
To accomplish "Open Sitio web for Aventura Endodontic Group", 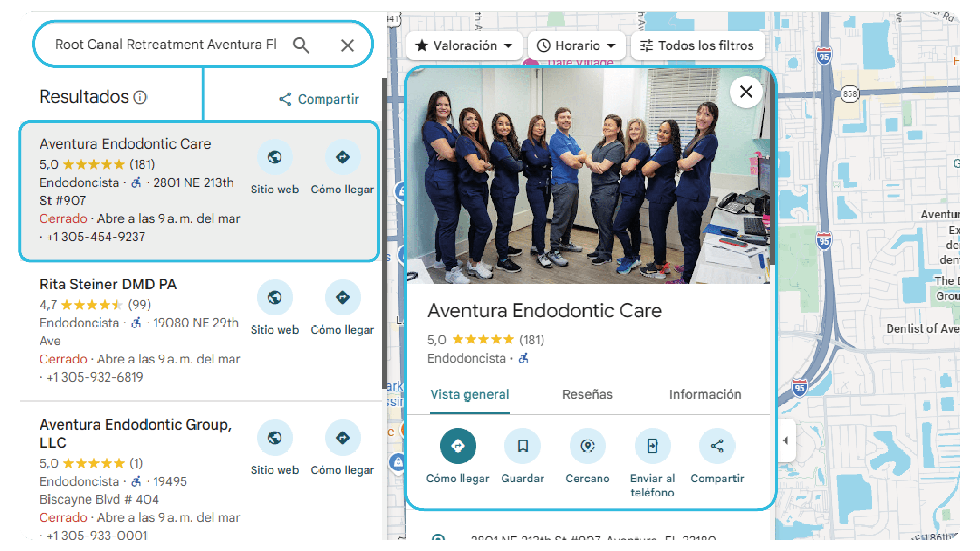I will 275,438.
